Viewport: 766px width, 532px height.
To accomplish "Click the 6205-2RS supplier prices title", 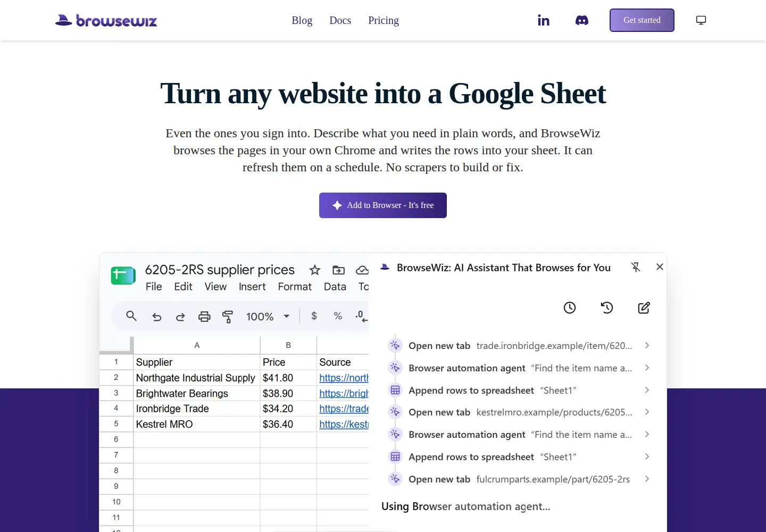I will click(220, 270).
